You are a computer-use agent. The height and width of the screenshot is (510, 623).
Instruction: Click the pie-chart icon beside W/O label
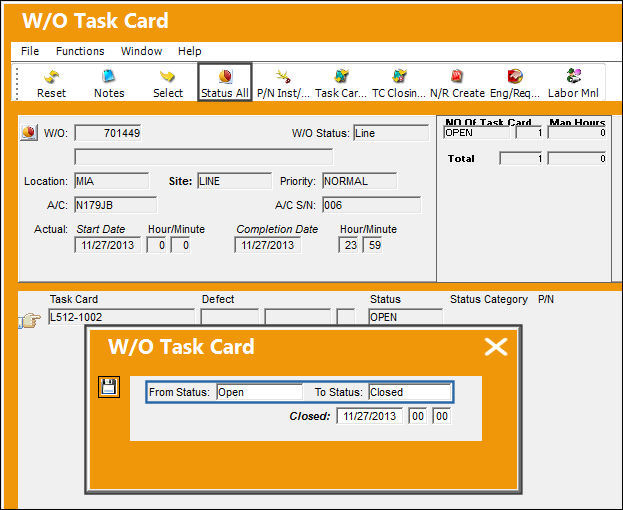[x=29, y=132]
